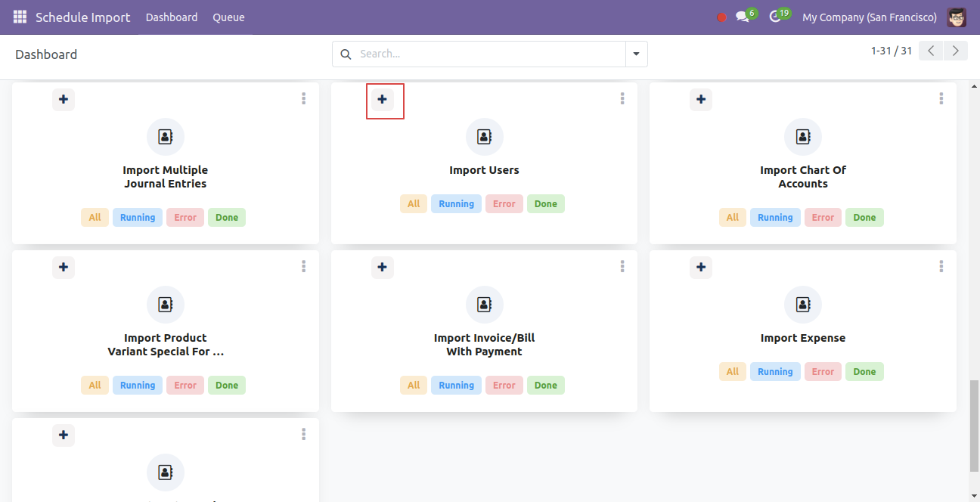Show Done for Import Users
Screen dimensions: 980x502
click(546, 204)
